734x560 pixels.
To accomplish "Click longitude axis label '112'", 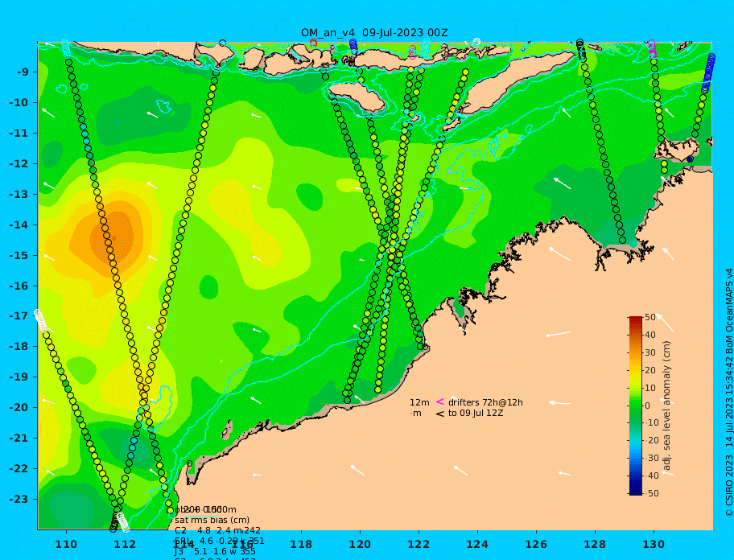I will (x=125, y=544).
